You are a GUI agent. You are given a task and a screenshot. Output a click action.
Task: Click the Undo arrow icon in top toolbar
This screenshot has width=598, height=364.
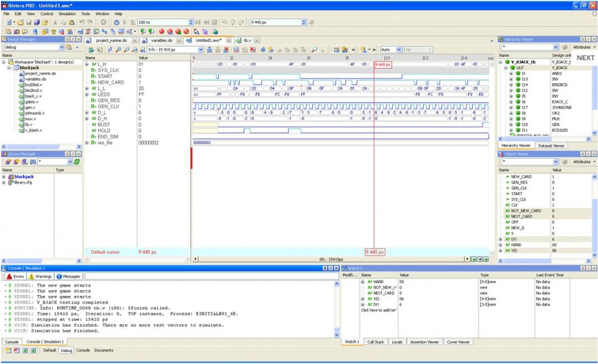[82, 22]
